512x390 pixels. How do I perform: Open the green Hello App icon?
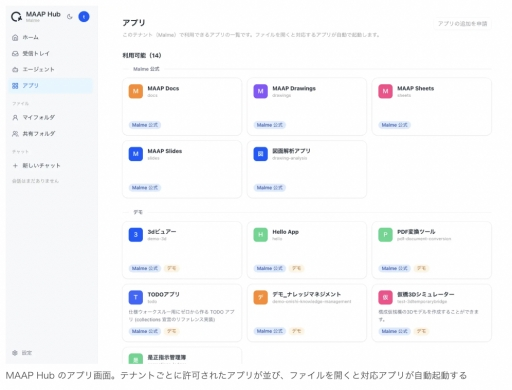(261, 235)
